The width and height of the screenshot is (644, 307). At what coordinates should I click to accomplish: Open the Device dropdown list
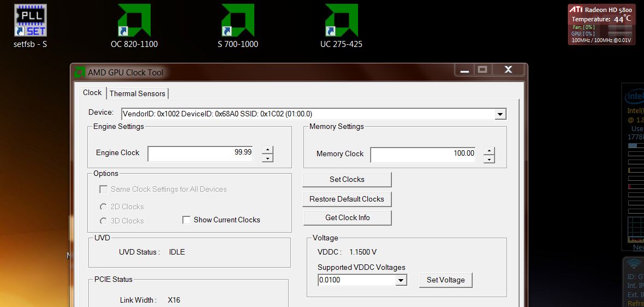500,114
